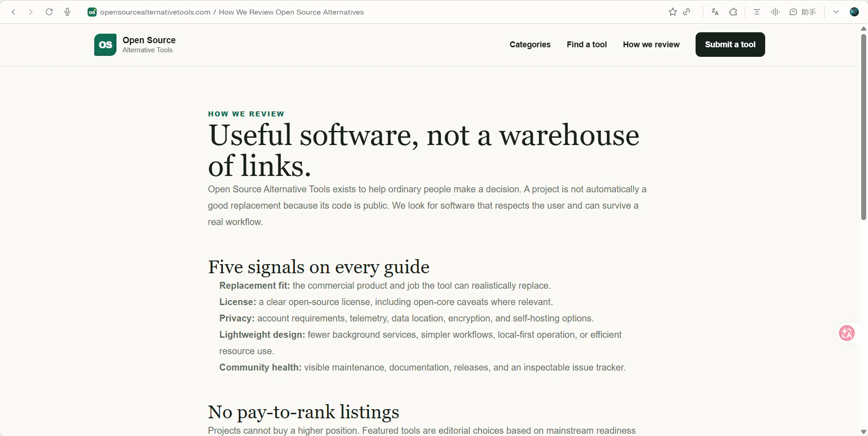Open the 助手 assistant chat button
This screenshot has width=868, height=436.
click(802, 12)
